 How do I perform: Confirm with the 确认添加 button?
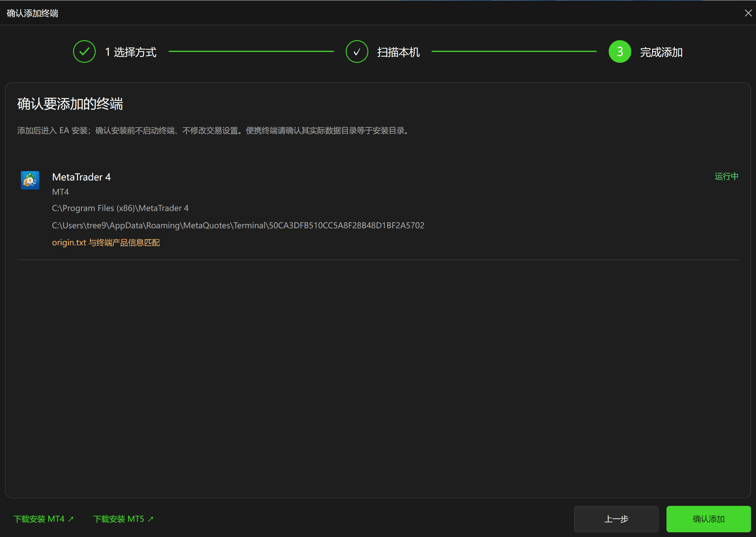point(708,519)
